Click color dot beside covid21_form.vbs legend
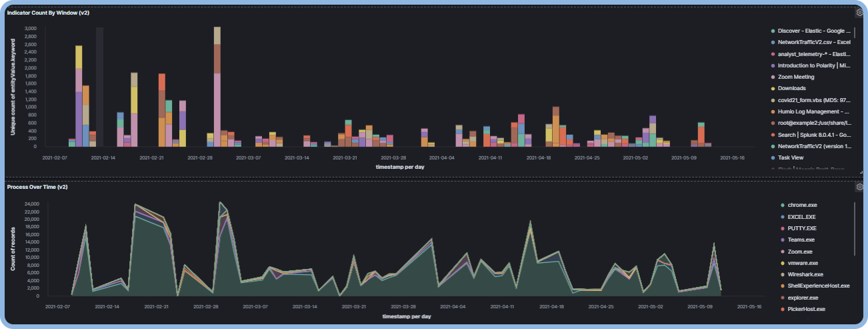The width and height of the screenshot is (868, 329). pos(773,99)
